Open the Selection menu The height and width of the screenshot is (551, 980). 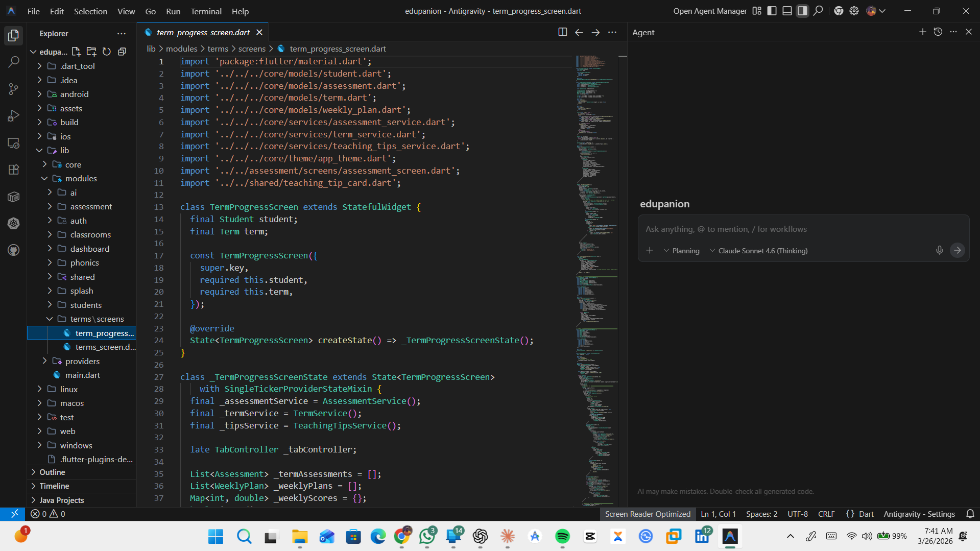pos(90,11)
